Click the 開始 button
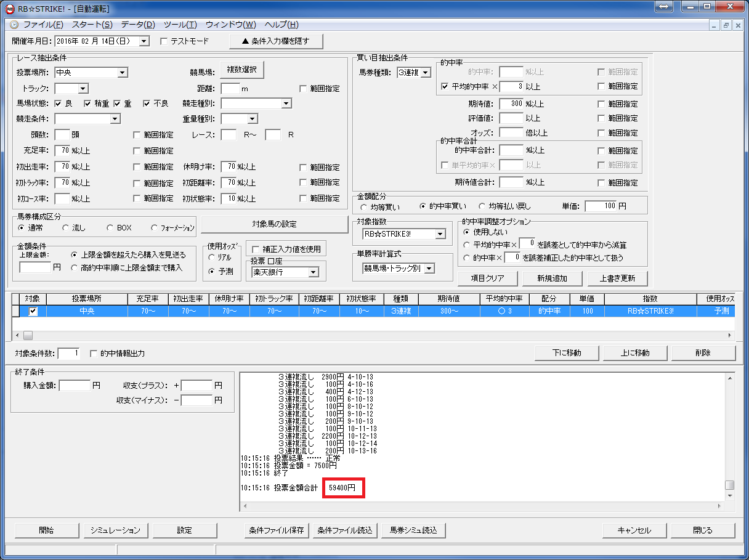The image size is (749, 560). coord(46,530)
